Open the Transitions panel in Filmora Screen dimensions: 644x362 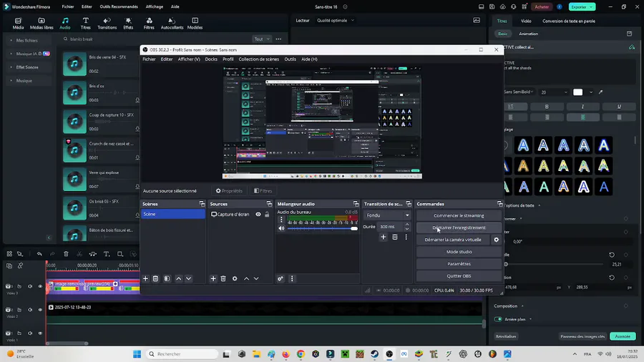(x=107, y=24)
